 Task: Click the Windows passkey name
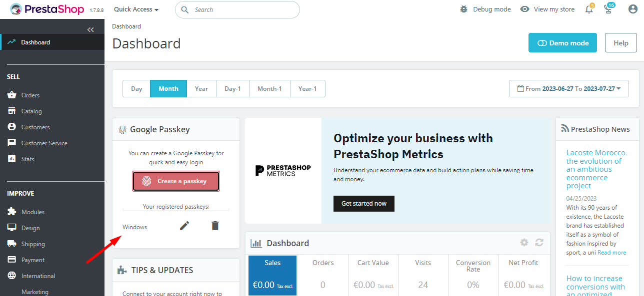pyautogui.click(x=135, y=227)
